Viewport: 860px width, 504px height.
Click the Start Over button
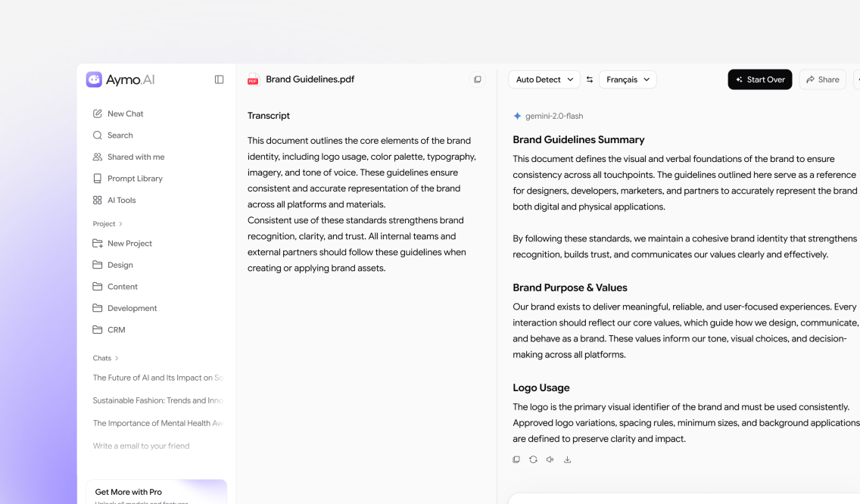[759, 79]
